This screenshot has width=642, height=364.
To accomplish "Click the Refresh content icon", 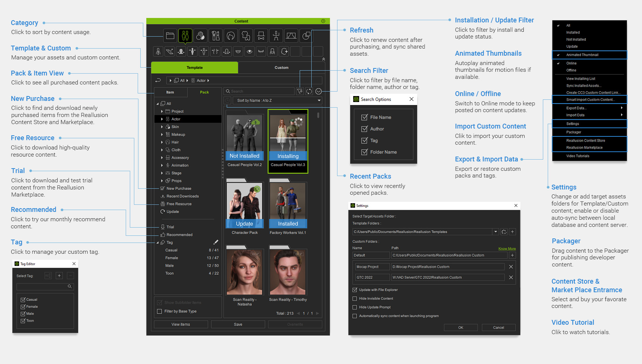I will pos(309,91).
